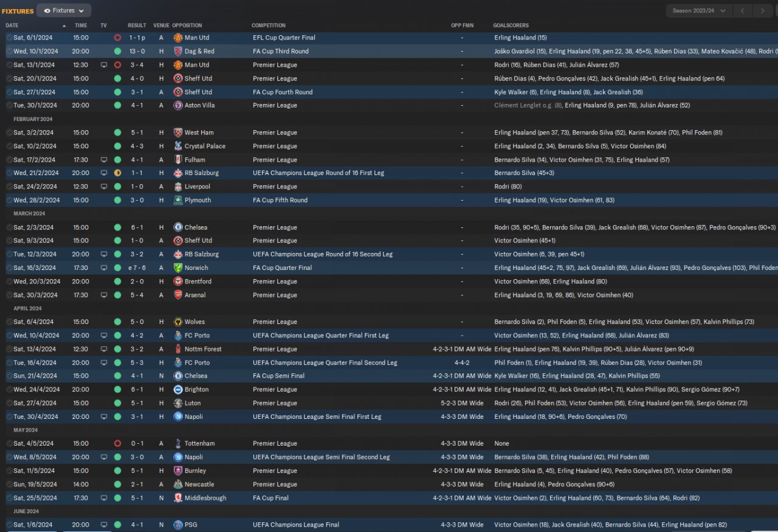Click the TV icon on the Liverpool row

click(x=104, y=187)
